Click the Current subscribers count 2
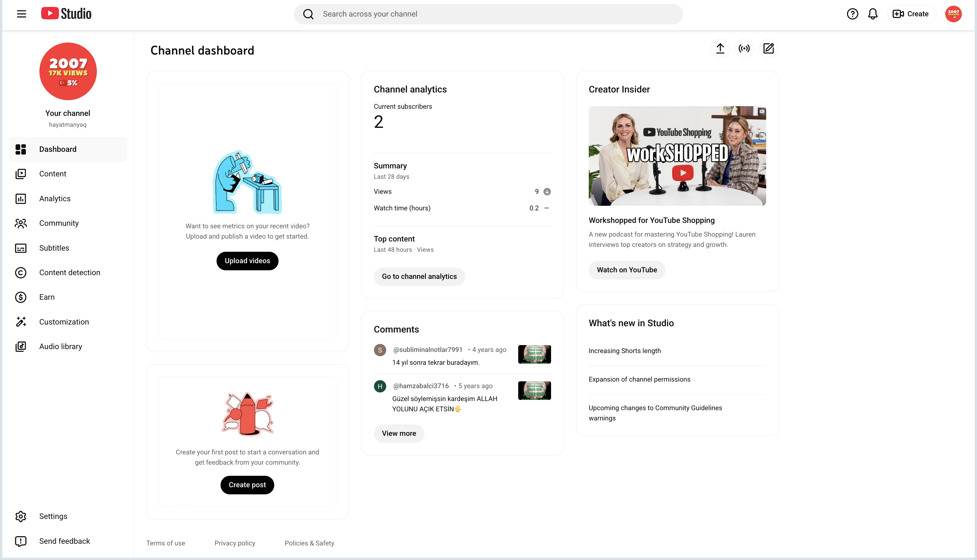 tap(379, 122)
